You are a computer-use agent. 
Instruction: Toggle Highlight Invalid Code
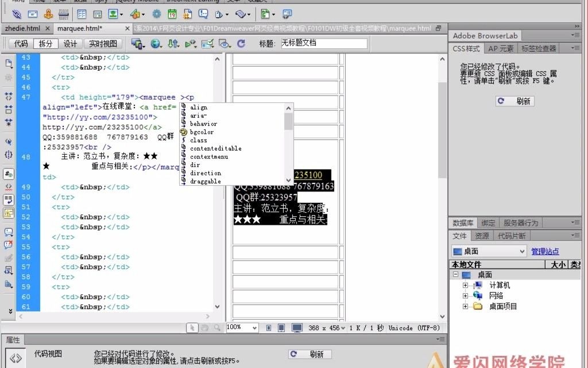[9, 187]
